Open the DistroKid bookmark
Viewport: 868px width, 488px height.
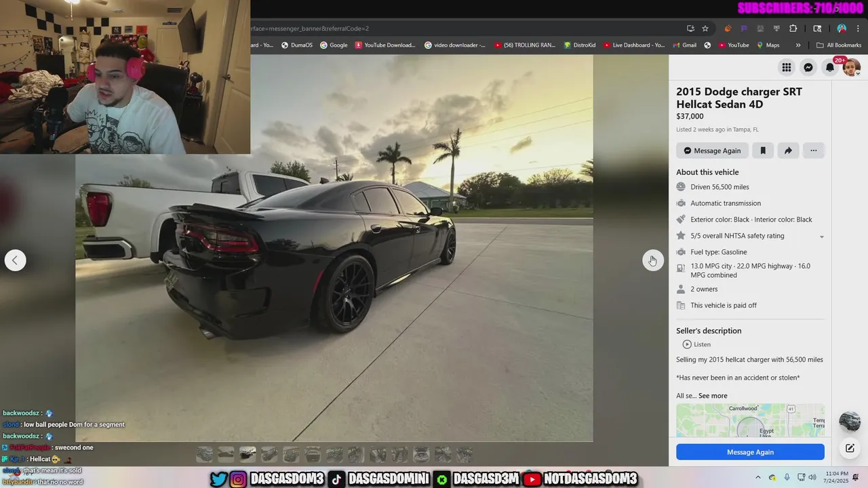(580, 45)
